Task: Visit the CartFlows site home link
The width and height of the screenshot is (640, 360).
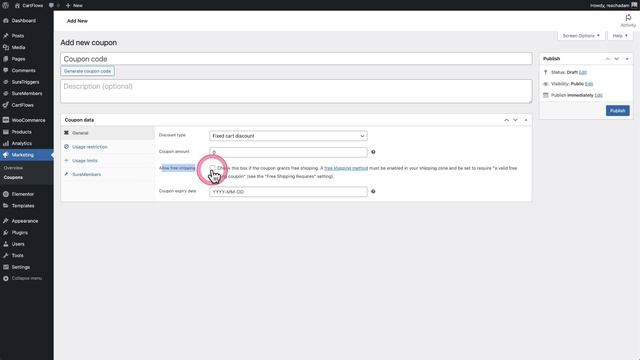Action: pyautogui.click(x=29, y=5)
